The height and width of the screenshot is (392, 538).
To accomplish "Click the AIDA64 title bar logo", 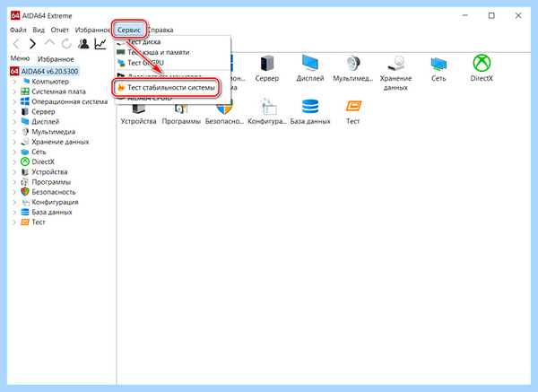I will 15,16.
